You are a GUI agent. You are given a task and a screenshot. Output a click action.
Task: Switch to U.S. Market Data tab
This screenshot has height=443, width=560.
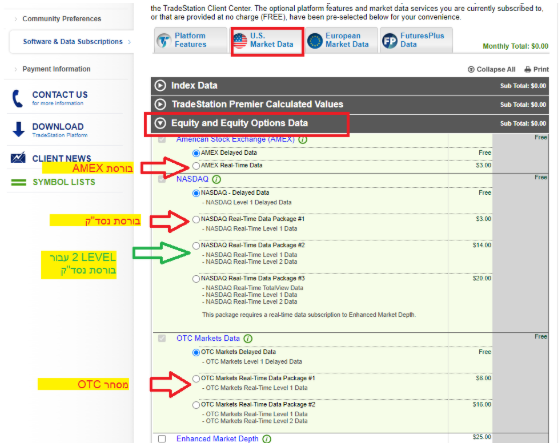pos(267,40)
